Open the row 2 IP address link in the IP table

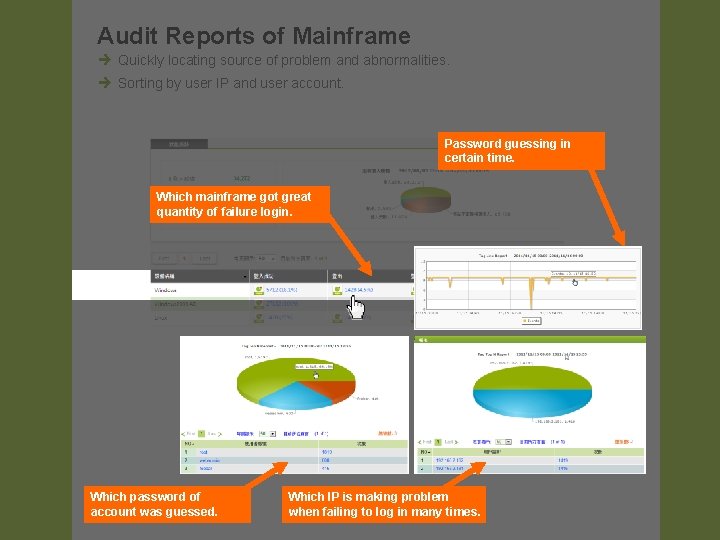point(450,469)
